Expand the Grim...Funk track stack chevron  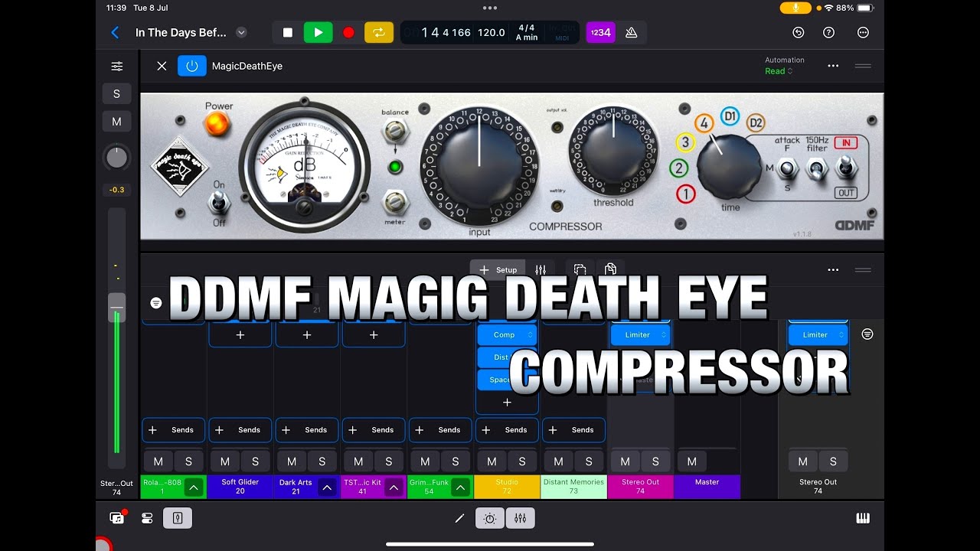(x=460, y=487)
